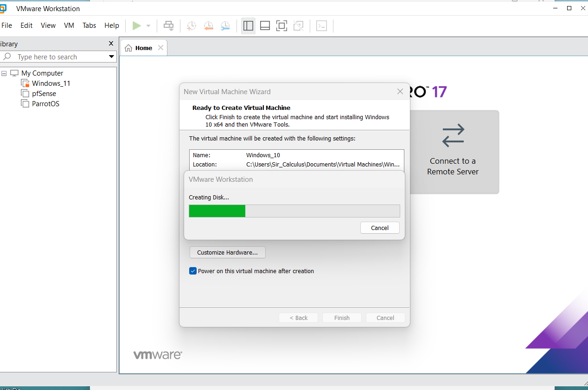Click the Unity mode toolbar icon
The image size is (588, 390).
[299, 26]
